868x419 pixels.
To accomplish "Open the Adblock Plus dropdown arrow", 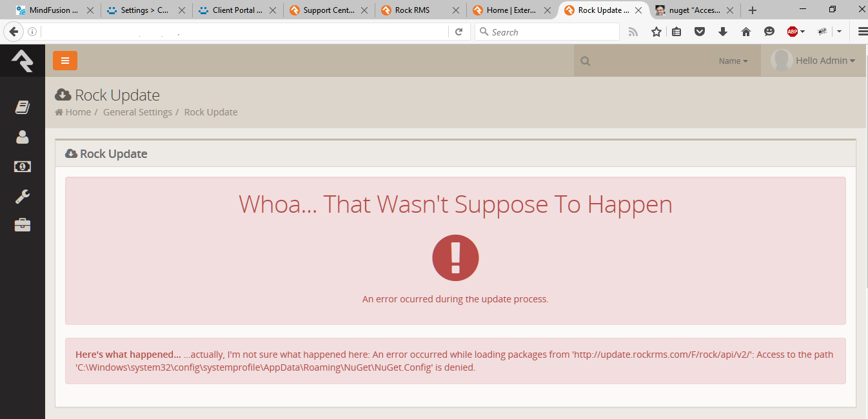I will 803,32.
